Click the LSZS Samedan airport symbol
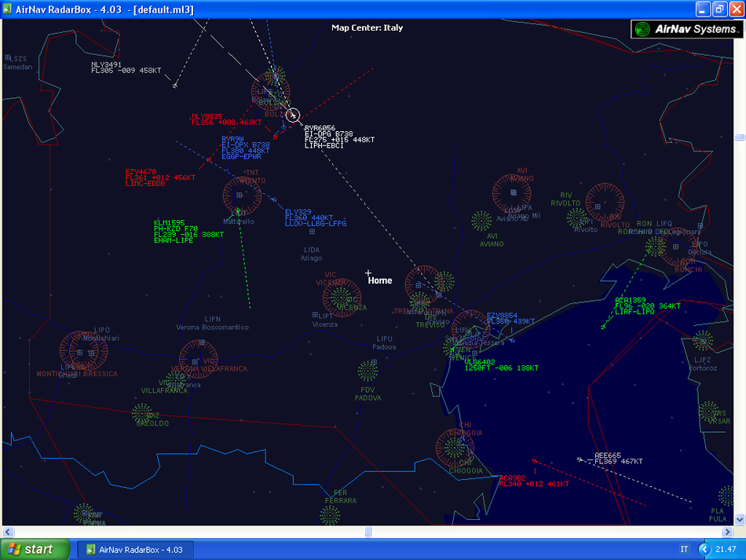 click(8, 58)
